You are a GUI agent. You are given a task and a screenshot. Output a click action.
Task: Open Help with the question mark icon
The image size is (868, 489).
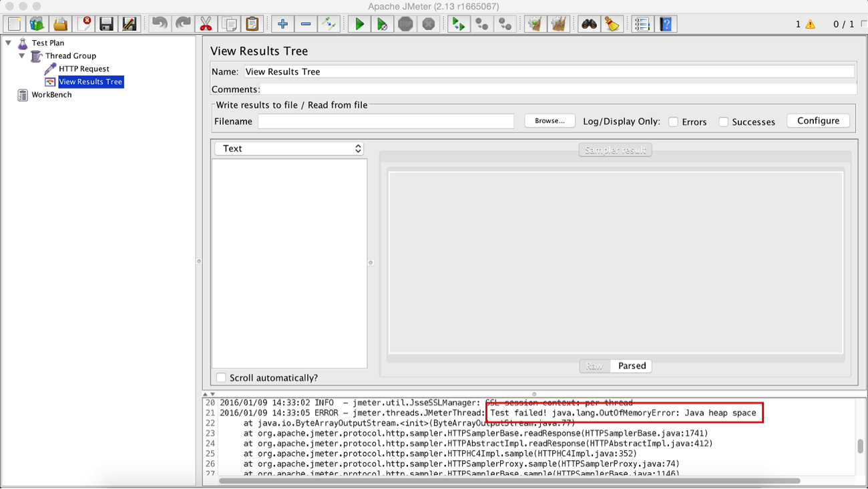click(666, 25)
